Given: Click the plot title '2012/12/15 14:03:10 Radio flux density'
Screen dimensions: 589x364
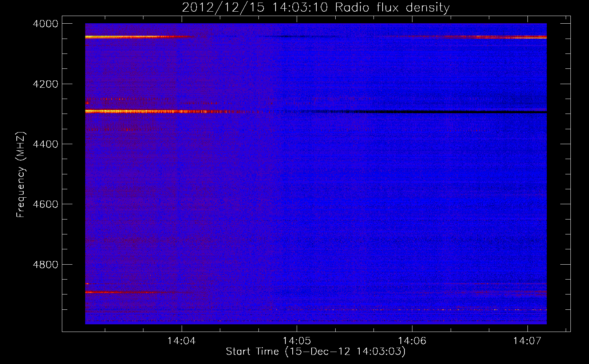Looking at the screenshot, I should coord(316,7).
